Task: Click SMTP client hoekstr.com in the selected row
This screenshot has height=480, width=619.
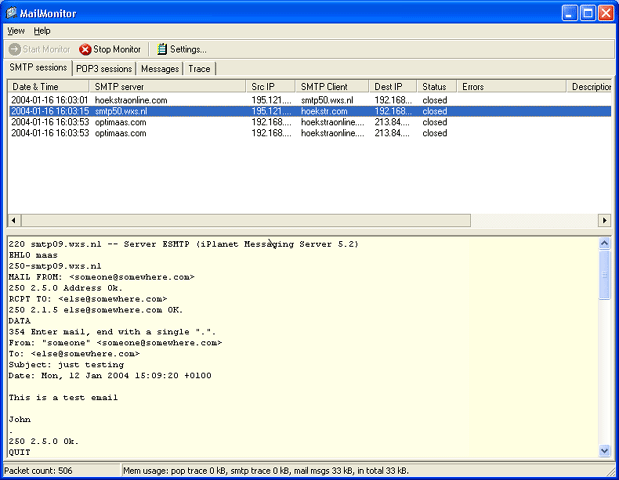Action: tap(324, 111)
